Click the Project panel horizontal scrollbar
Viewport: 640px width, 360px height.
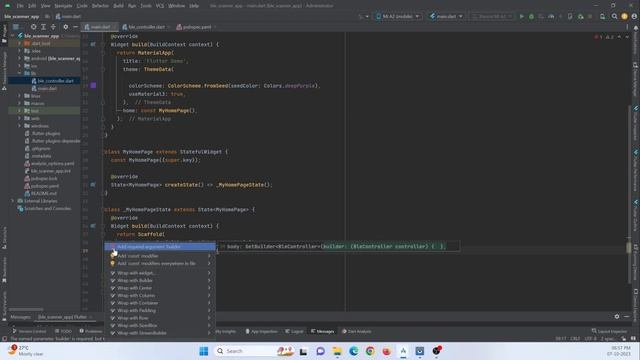coord(26,309)
